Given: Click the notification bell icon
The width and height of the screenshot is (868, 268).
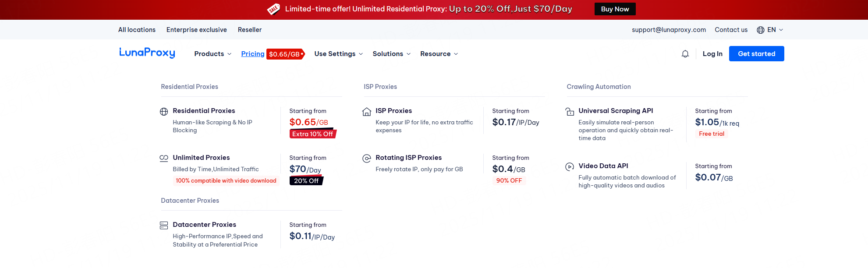Looking at the screenshot, I should click(685, 54).
